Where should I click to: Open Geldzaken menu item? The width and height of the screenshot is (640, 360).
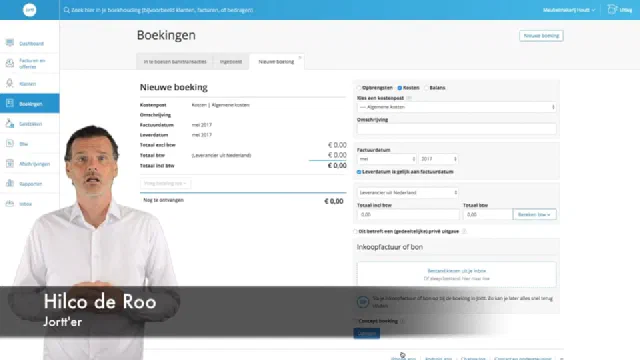click(x=31, y=124)
